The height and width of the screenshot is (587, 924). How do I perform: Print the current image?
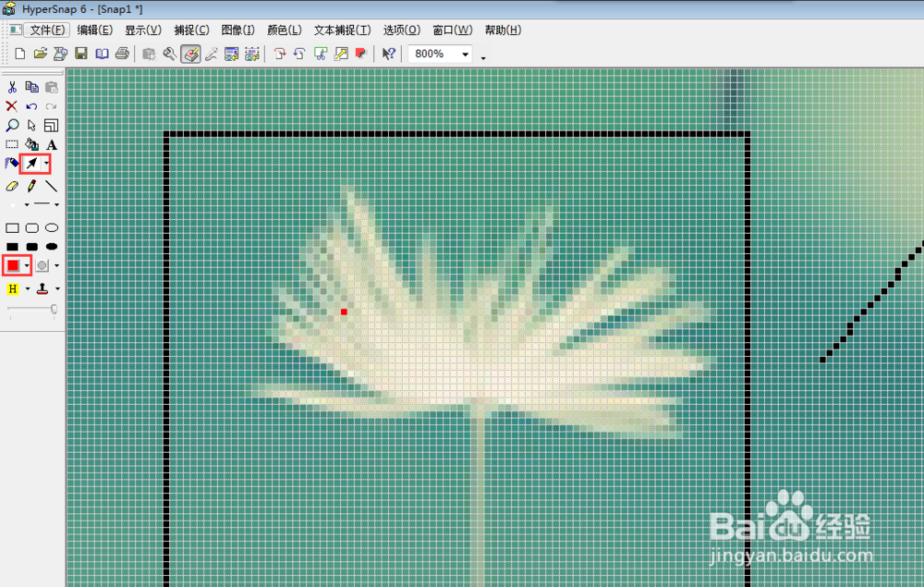(x=122, y=54)
